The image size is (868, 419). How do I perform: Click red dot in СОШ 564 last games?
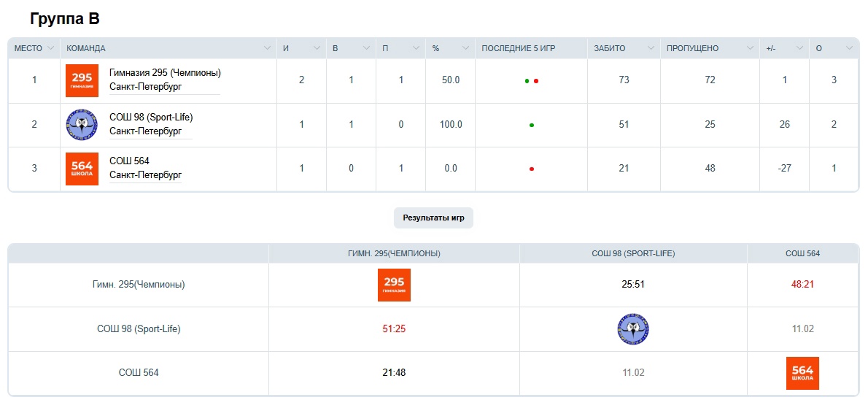[532, 169]
